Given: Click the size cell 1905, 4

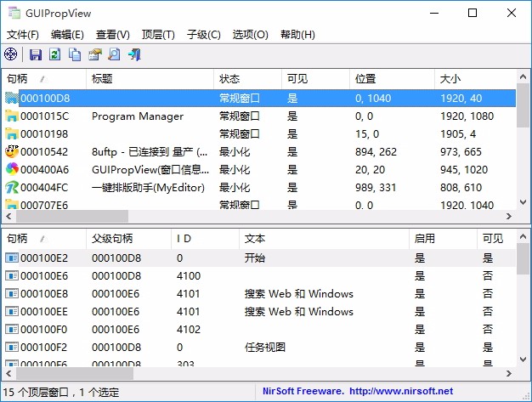Looking at the screenshot, I should 458,134.
